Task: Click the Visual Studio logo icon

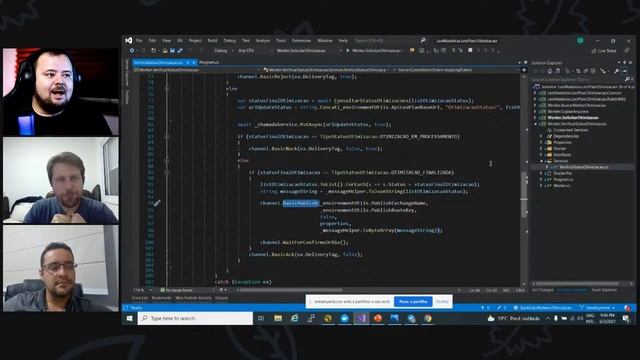Action: (129, 40)
